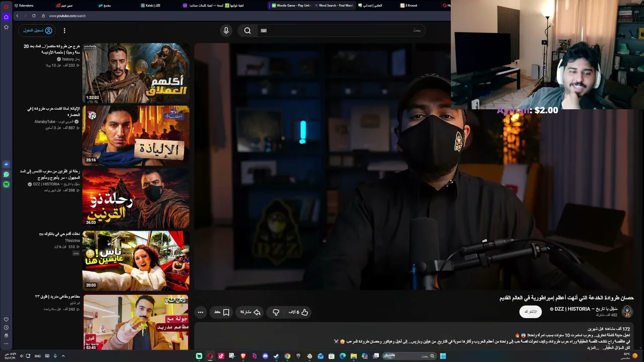Dislike the video with thumbs-down button
Viewport: 644px width, 362px height.
(x=276, y=312)
